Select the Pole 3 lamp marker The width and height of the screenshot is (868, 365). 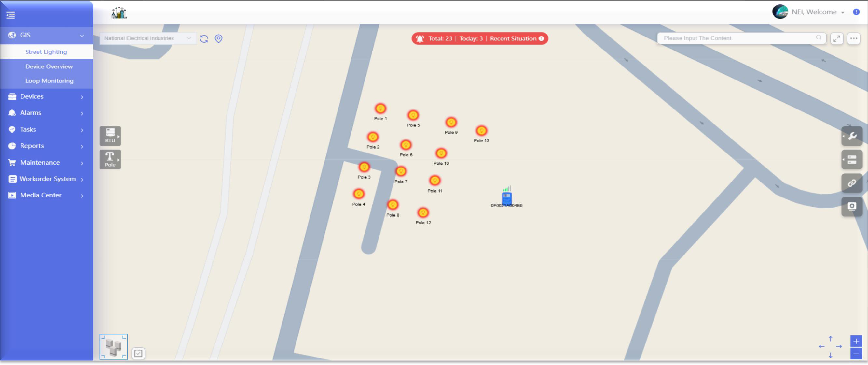[x=364, y=167]
